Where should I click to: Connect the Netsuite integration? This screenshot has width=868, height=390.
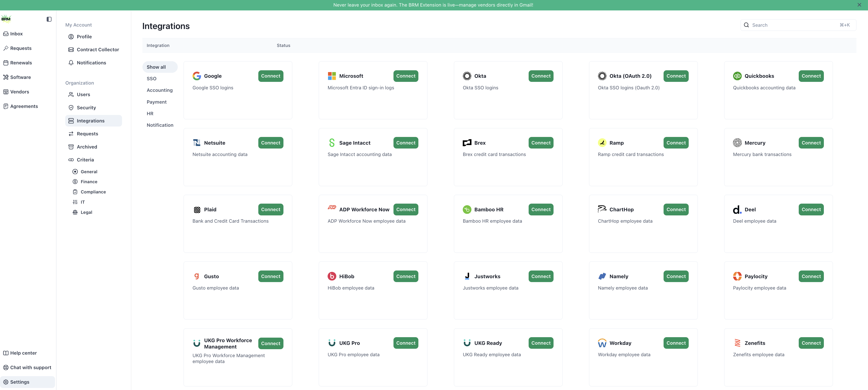[x=270, y=143]
